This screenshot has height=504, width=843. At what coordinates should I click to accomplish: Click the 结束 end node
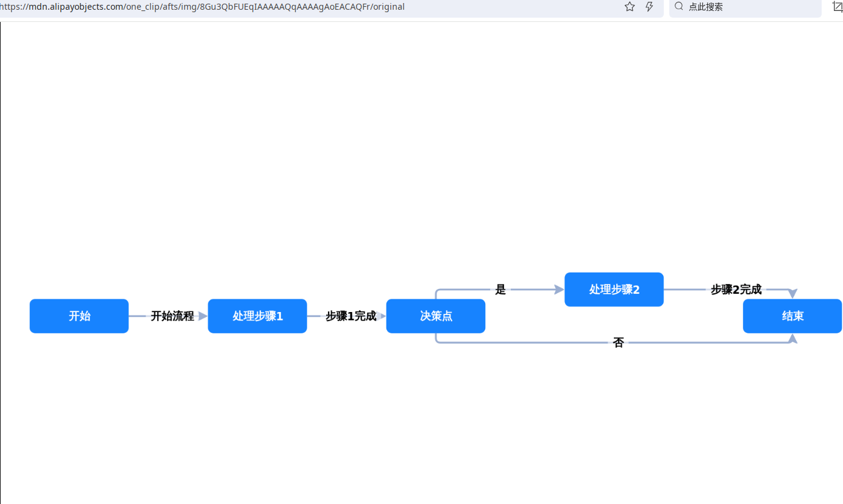pos(792,316)
